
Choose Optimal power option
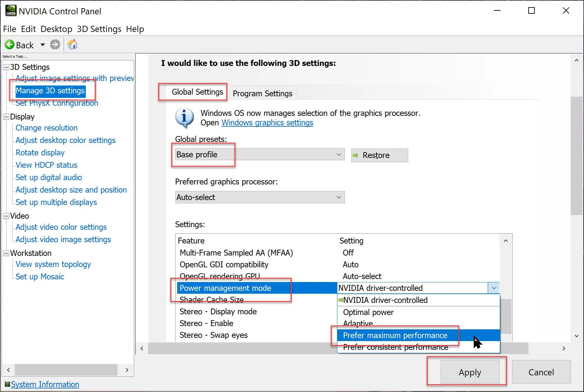click(419, 312)
